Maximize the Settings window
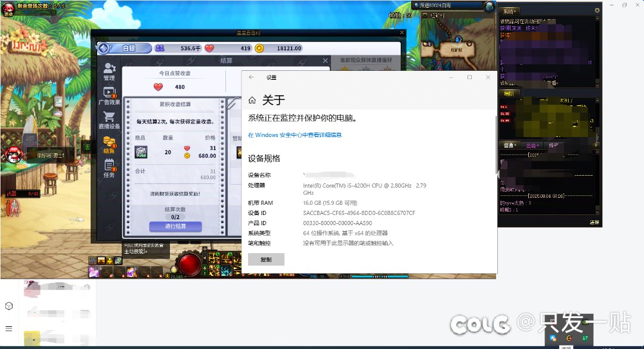Image resolution: width=644 pixels, height=349 pixels. tap(469, 77)
